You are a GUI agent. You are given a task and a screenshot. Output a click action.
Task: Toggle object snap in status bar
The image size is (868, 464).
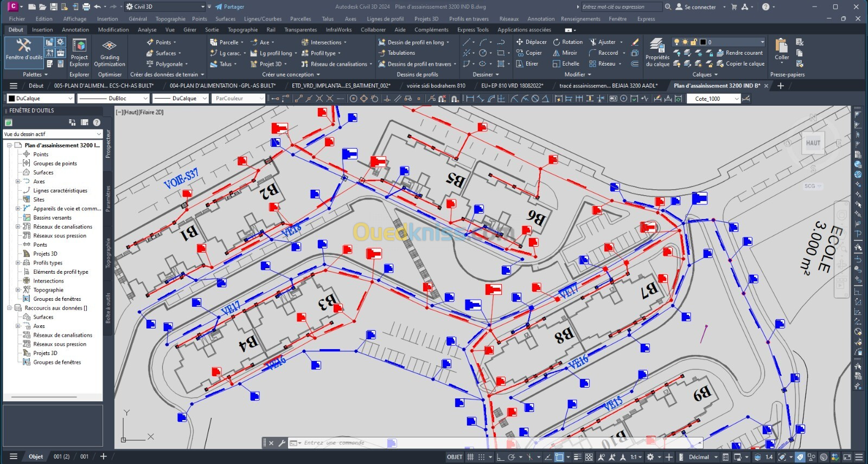559,457
